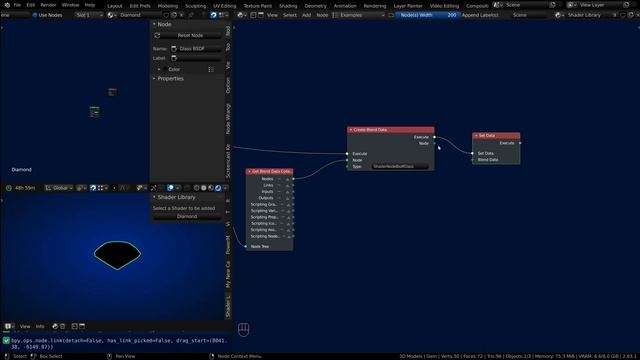Open the Global transform orientation dropdown
This screenshot has width=640, height=360.
click(x=59, y=188)
